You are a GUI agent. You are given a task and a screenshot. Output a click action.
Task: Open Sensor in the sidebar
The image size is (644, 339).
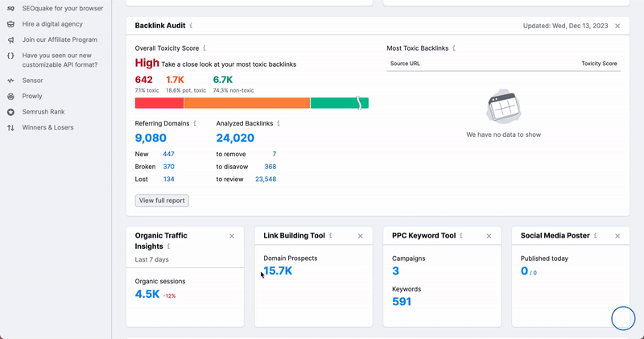32,81
